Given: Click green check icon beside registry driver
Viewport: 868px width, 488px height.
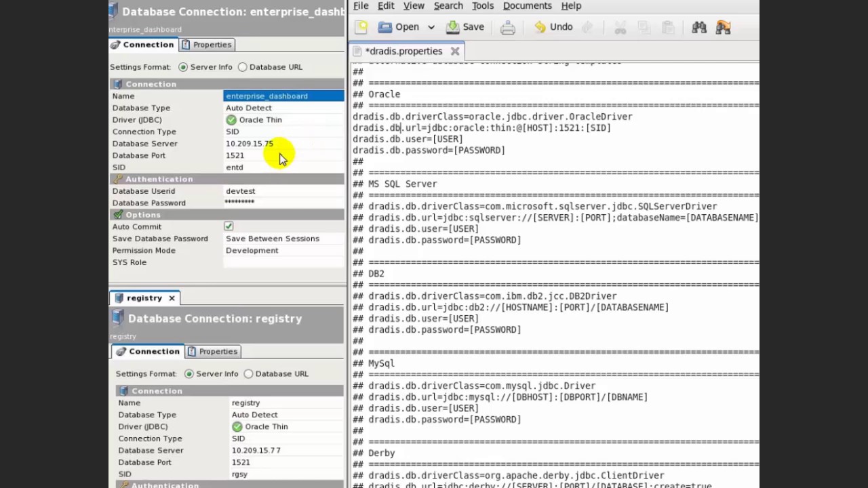Looking at the screenshot, I should pyautogui.click(x=237, y=426).
